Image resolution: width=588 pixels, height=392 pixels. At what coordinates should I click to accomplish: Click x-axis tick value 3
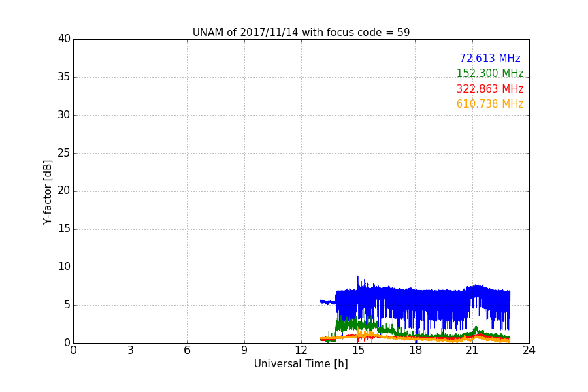pos(131,350)
